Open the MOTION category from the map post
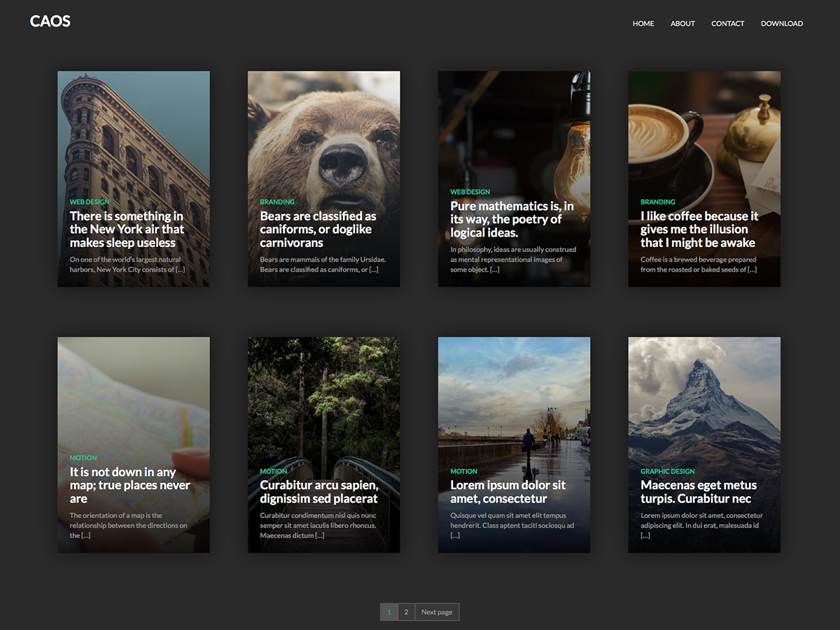 (83, 457)
